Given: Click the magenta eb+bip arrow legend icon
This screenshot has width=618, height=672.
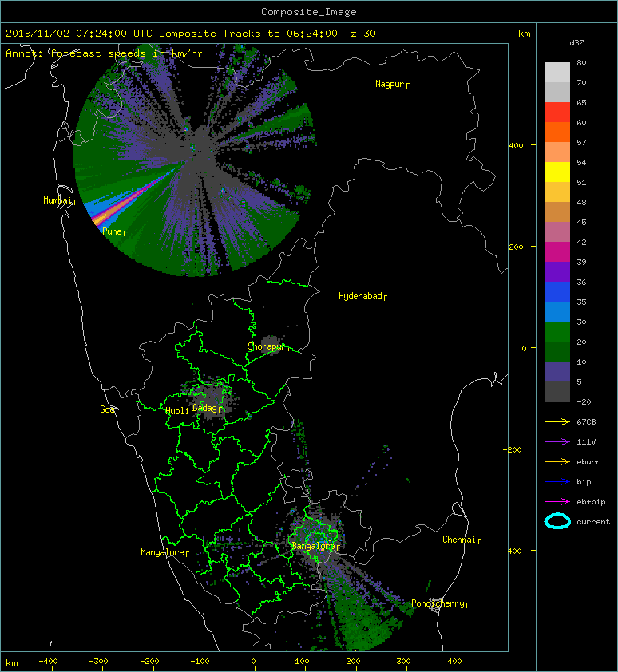Looking at the screenshot, I should pos(557,502).
